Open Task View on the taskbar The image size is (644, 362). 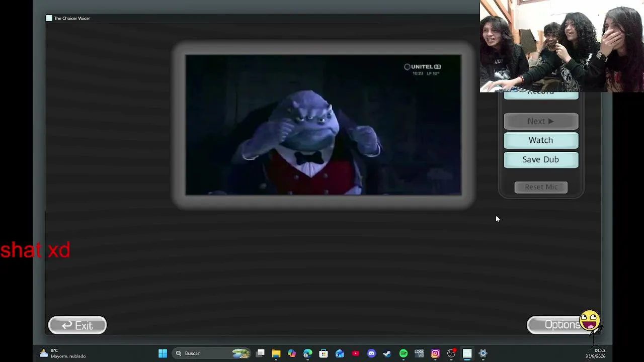[260, 353]
